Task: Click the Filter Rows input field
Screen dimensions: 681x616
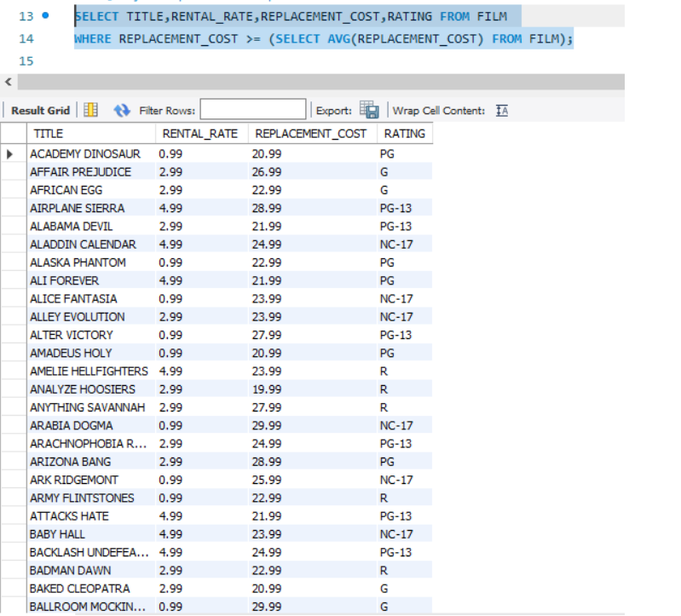Action: tap(253, 109)
